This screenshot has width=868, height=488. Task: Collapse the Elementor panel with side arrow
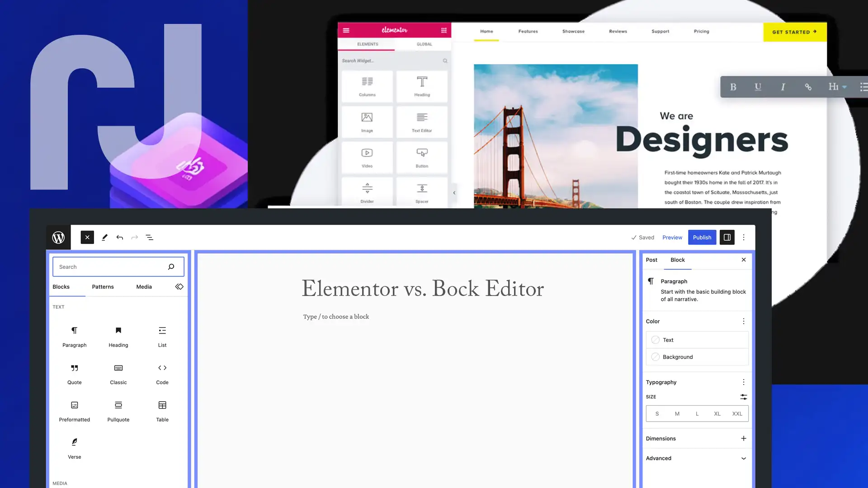[x=454, y=193]
